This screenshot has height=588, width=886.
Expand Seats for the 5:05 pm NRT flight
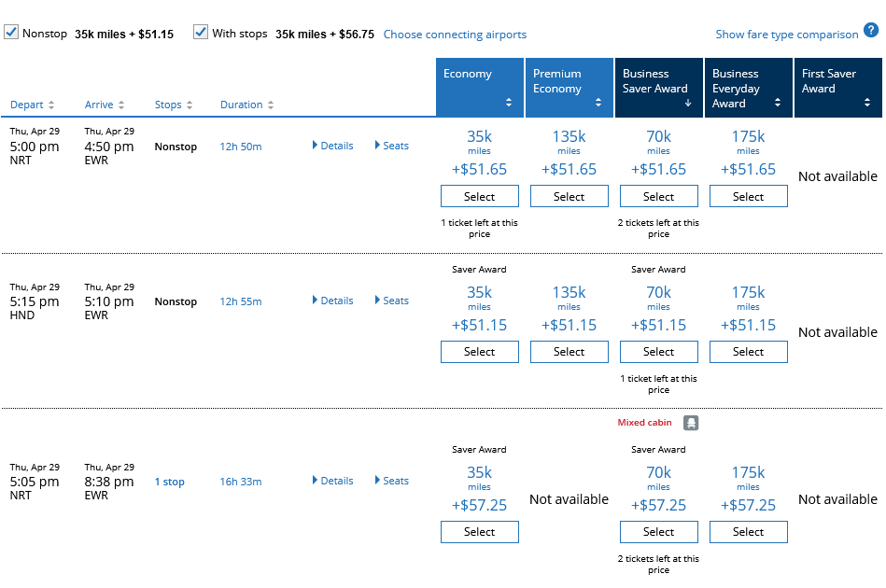[391, 481]
